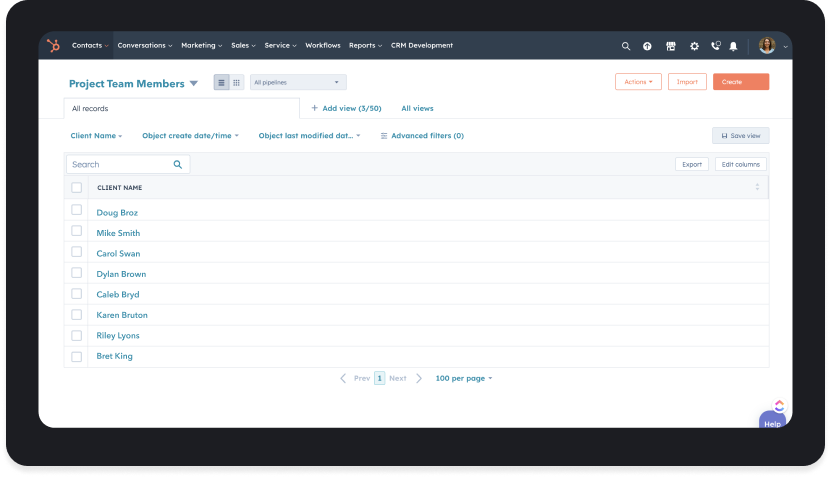
Task: Open the Actions dropdown button
Action: point(638,82)
